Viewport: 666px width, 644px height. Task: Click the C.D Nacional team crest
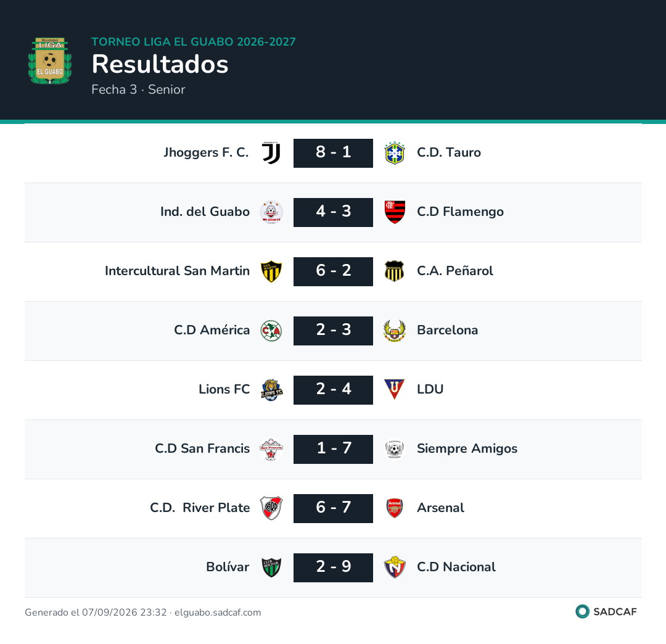pos(395,567)
